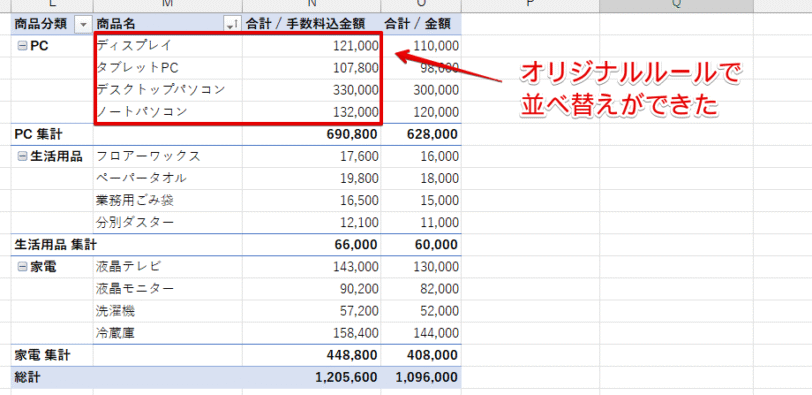The height and width of the screenshot is (395, 812).
Task: Click the value 16,500
Action: pyautogui.click(x=359, y=201)
